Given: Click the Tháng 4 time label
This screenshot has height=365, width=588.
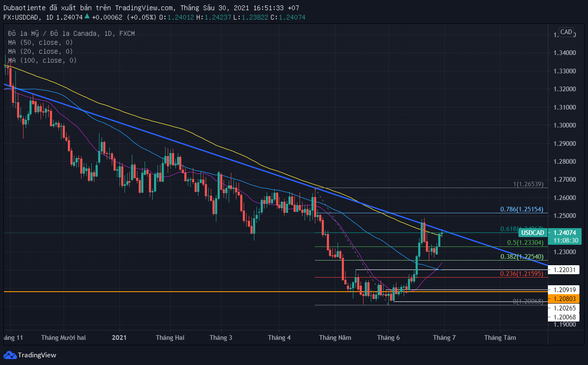Looking at the screenshot, I should [279, 338].
